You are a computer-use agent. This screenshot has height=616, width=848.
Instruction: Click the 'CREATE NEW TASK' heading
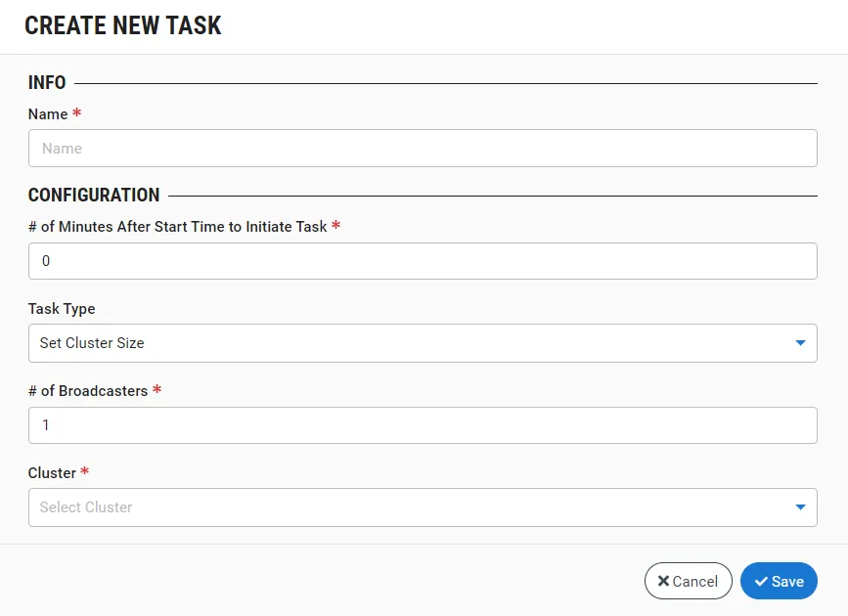123,25
